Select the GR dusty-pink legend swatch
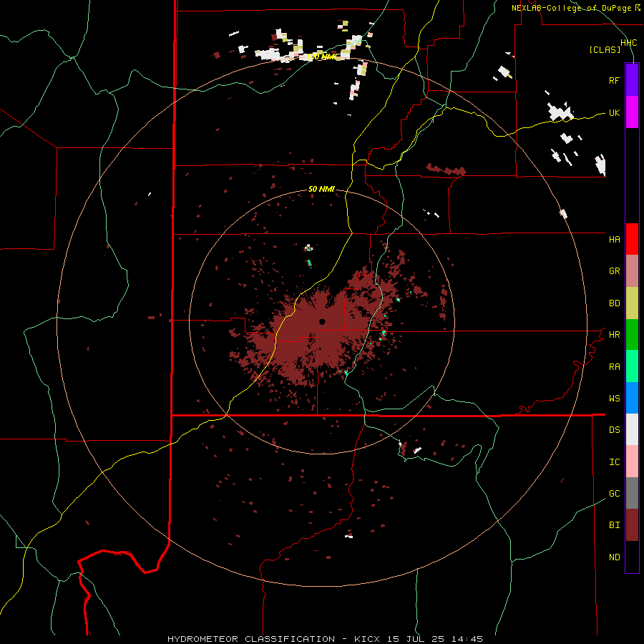This screenshot has width=644, height=644. click(632, 271)
